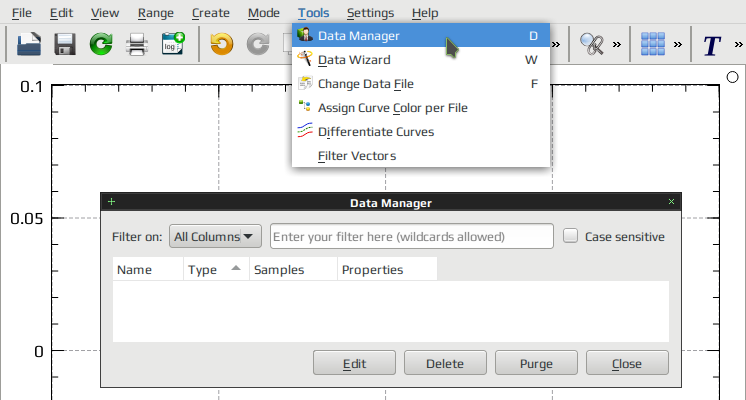Viewport: 746px width, 400px height.
Task: Expand toolbar overflow beside Tools menu popup
Action: click(556, 45)
